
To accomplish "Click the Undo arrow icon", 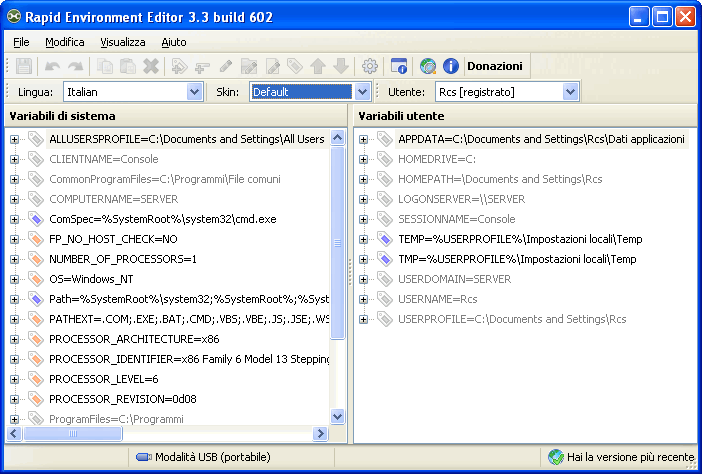I will coord(52,66).
